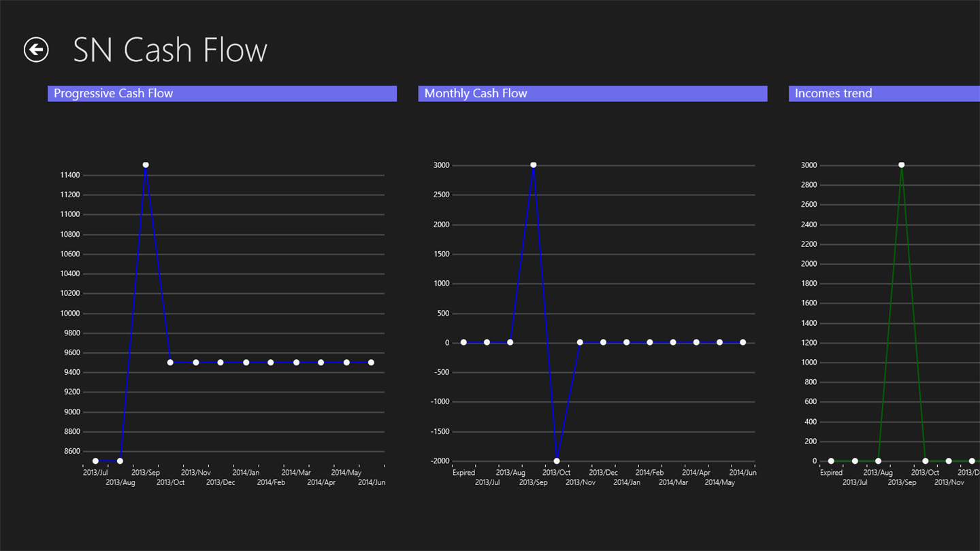Select the Incomes trend header

[883, 94]
